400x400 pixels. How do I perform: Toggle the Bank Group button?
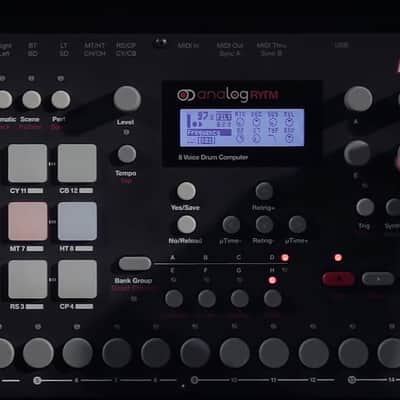pyautogui.click(x=135, y=264)
